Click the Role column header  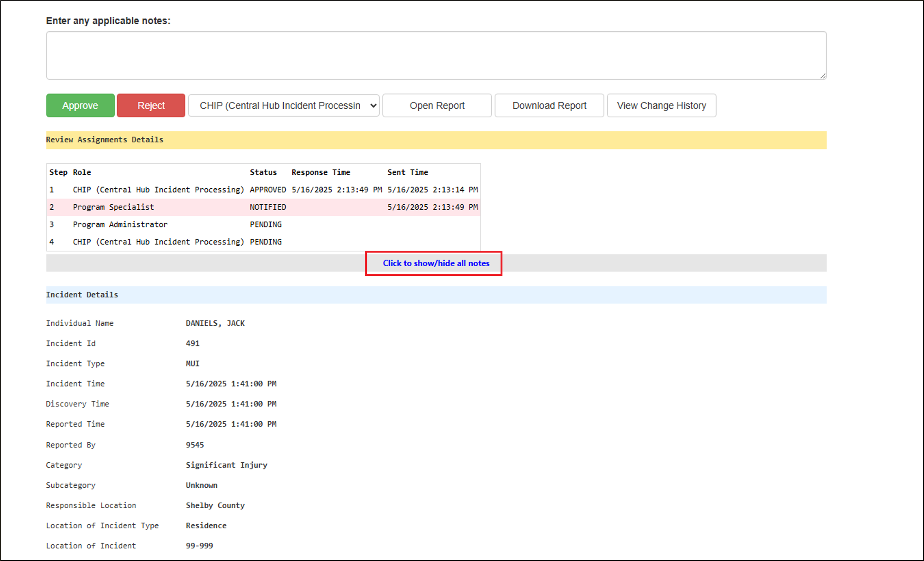point(82,172)
